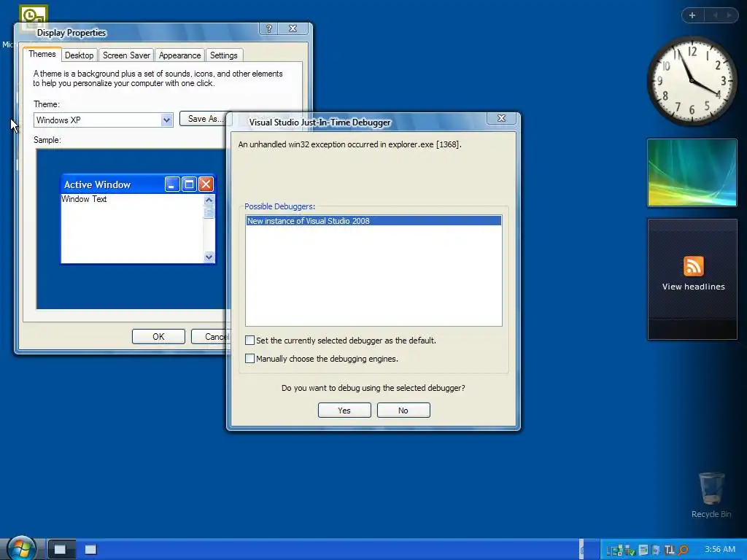Image resolution: width=747 pixels, height=560 pixels.
Task: Check the taskbar clock showing 3:56 AM
Action: (x=720, y=550)
